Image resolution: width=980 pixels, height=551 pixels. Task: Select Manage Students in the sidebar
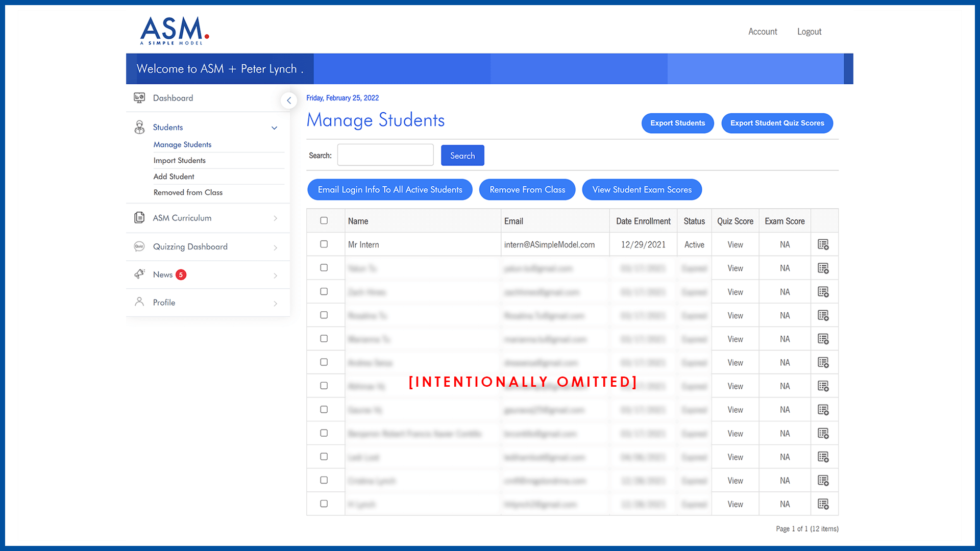click(182, 144)
